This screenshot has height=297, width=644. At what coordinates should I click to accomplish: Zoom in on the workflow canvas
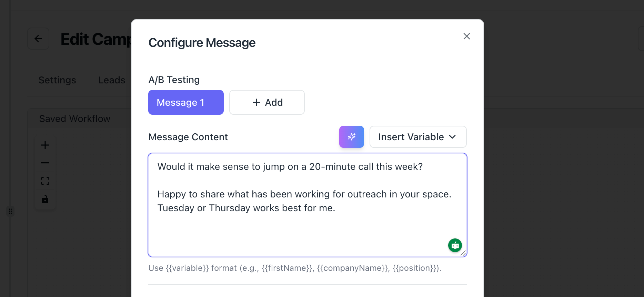point(45,145)
